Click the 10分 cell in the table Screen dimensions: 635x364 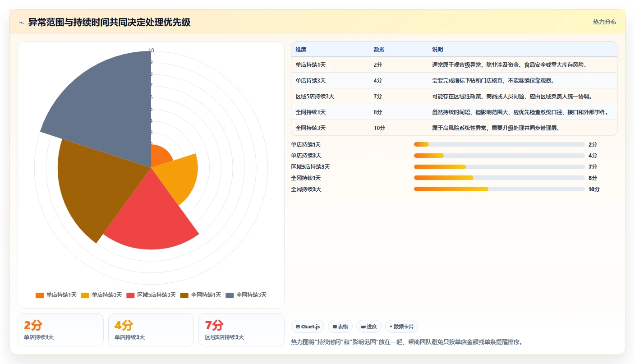[x=379, y=128]
